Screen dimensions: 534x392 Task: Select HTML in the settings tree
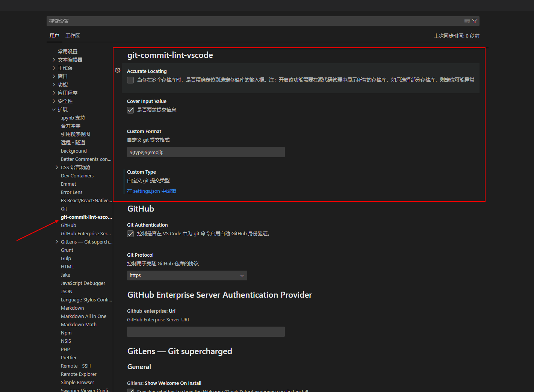point(67,266)
